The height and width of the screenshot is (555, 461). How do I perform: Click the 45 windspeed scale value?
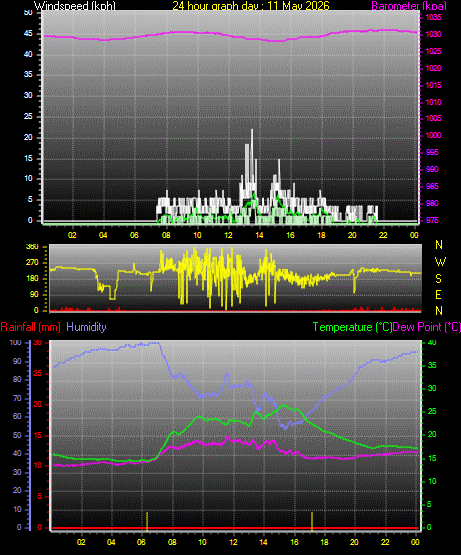click(x=28, y=33)
